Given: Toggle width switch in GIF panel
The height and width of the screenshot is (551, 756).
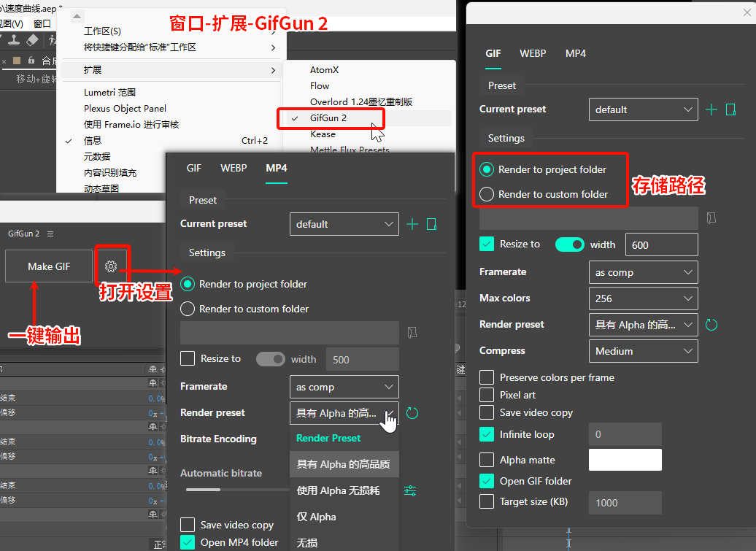Looking at the screenshot, I should (x=569, y=244).
